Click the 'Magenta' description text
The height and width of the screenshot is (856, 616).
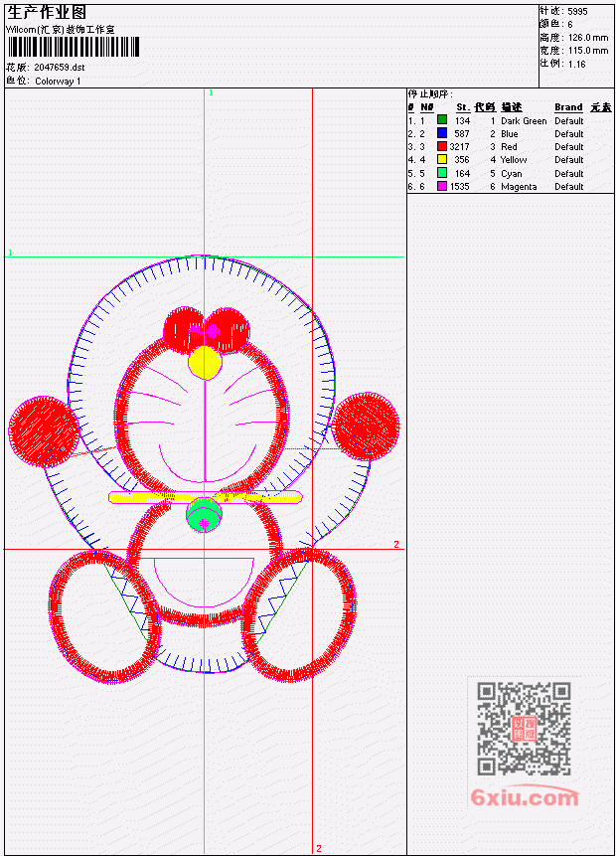519,187
